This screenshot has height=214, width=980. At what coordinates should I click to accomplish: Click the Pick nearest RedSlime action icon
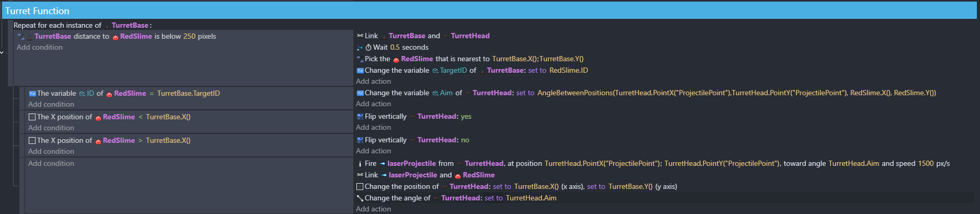point(360,59)
